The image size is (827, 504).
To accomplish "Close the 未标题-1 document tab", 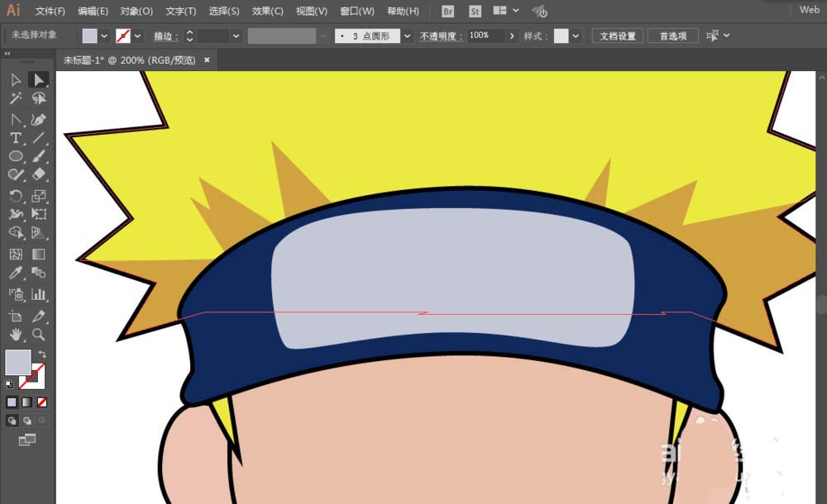I will [207, 60].
